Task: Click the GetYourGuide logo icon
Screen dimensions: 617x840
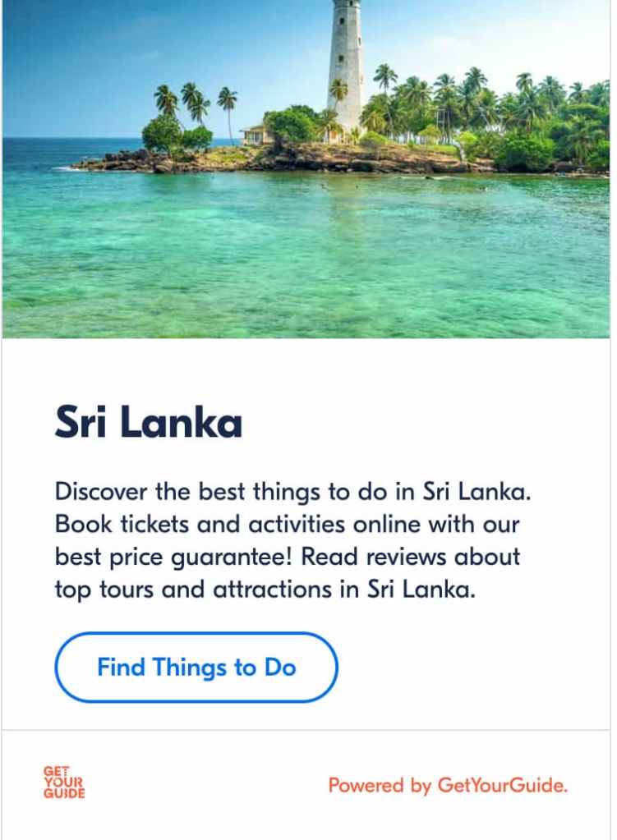Action: coord(64,783)
